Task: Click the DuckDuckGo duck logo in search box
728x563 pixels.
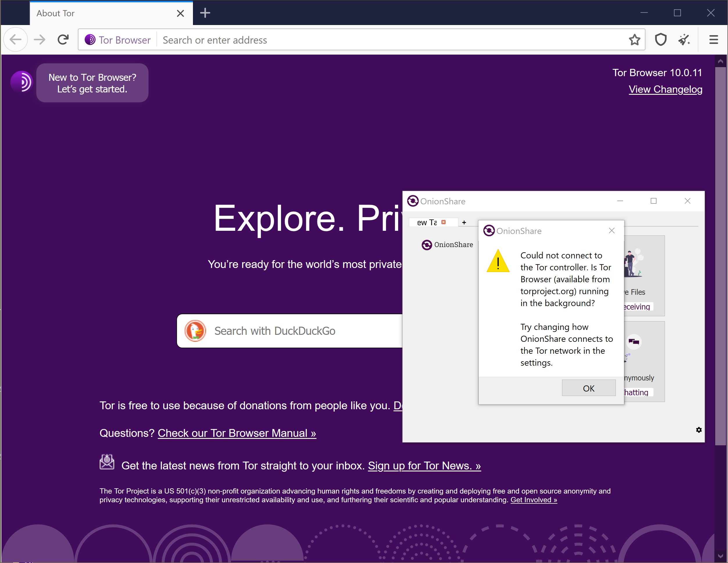Action: [x=196, y=331]
